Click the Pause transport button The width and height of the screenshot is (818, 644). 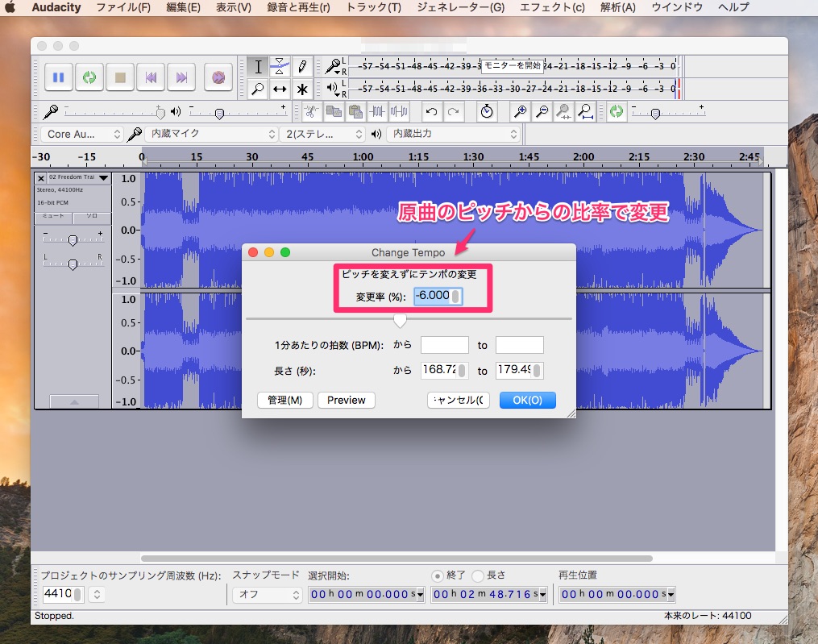pyautogui.click(x=58, y=77)
